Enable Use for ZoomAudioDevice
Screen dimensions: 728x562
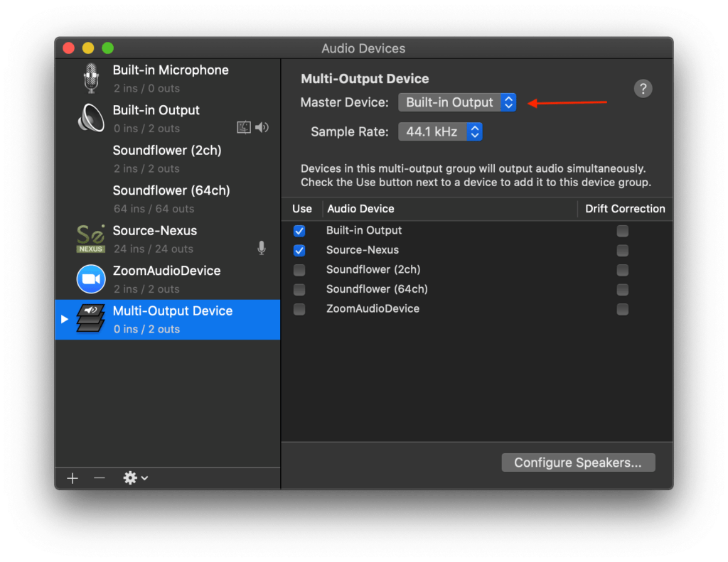pos(299,309)
